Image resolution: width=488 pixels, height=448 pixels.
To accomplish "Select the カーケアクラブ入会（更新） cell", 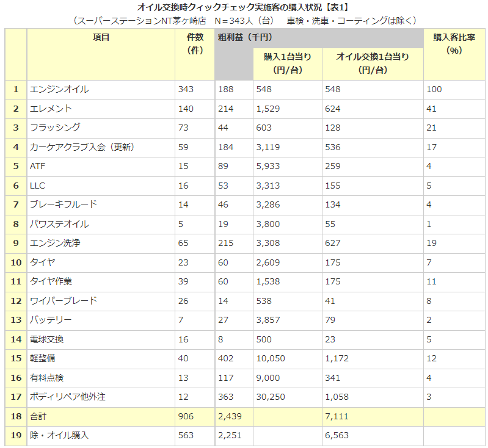I will pos(82,147).
